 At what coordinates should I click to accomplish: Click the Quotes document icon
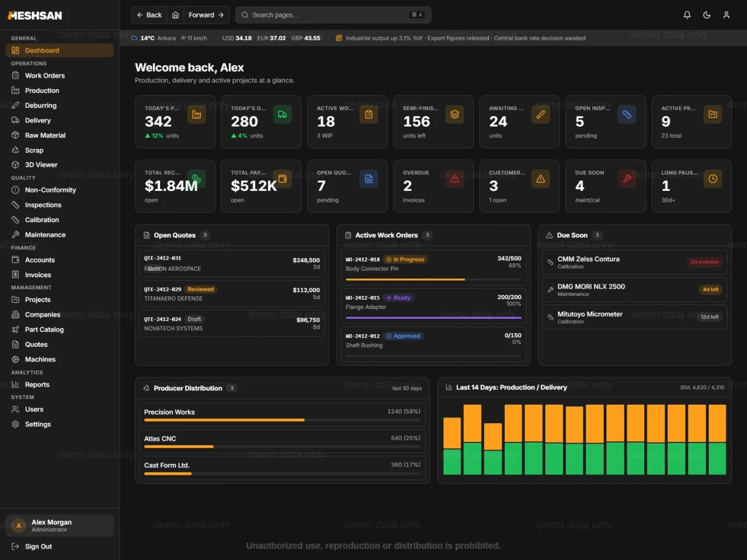click(15, 345)
